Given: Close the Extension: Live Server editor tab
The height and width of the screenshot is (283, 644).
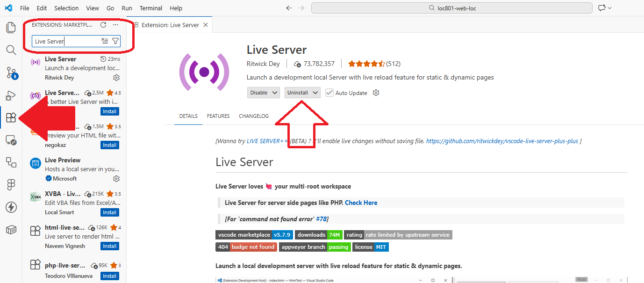Looking at the screenshot, I should click(x=206, y=25).
